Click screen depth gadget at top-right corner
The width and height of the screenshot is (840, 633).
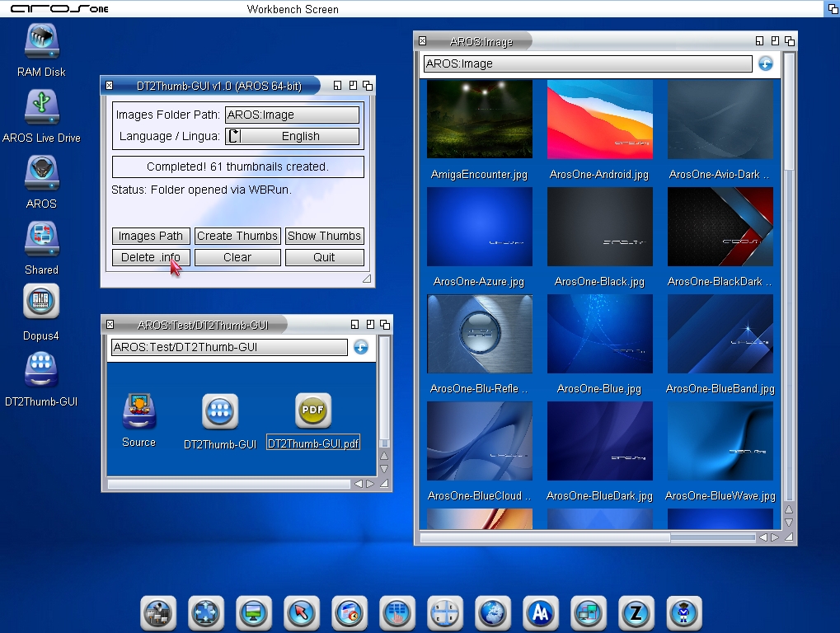(833, 8)
